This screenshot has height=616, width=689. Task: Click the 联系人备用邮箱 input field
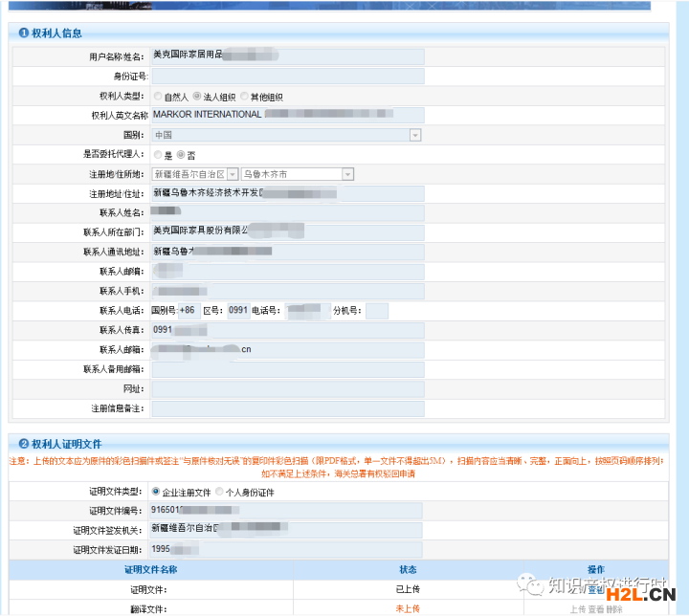[286, 369]
